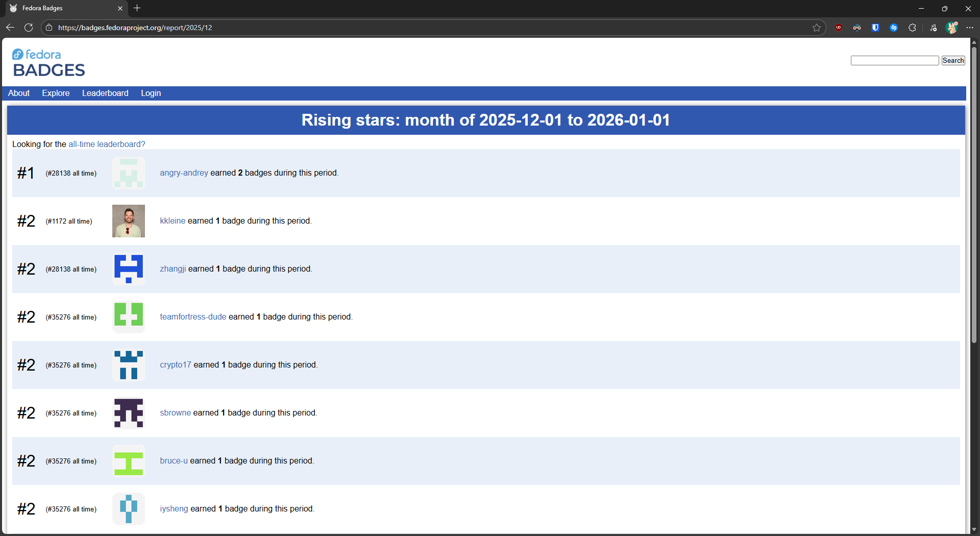The width and height of the screenshot is (980, 536).
Task: Focus the badge search text field
Action: coord(894,60)
